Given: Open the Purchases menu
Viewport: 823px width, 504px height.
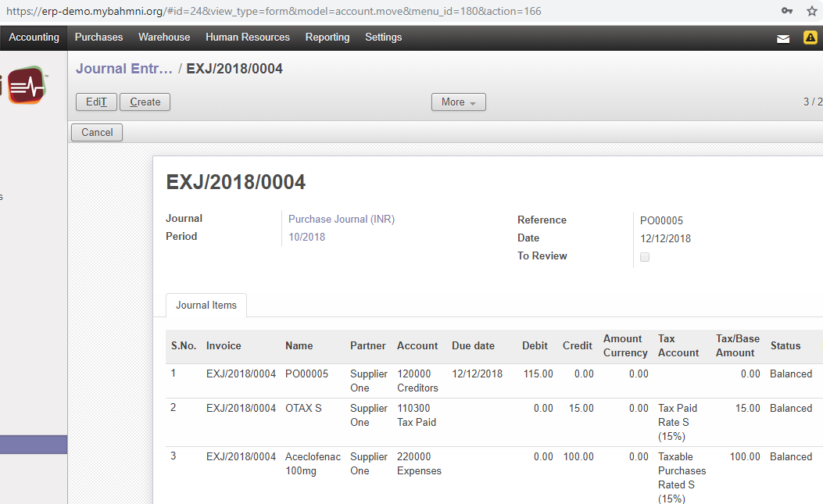Looking at the screenshot, I should coord(98,38).
